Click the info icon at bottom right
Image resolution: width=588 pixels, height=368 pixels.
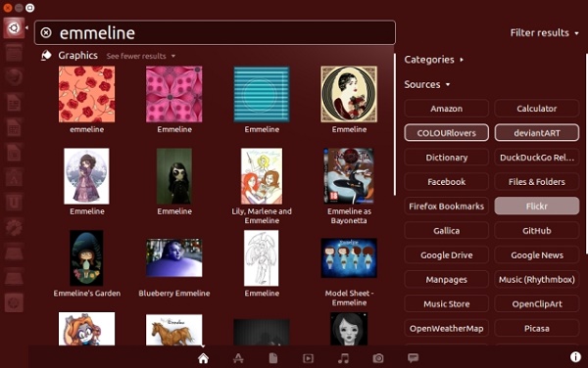click(x=575, y=357)
